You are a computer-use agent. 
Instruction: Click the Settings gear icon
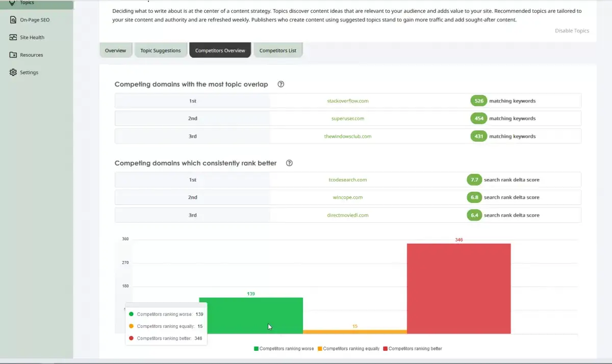click(13, 72)
